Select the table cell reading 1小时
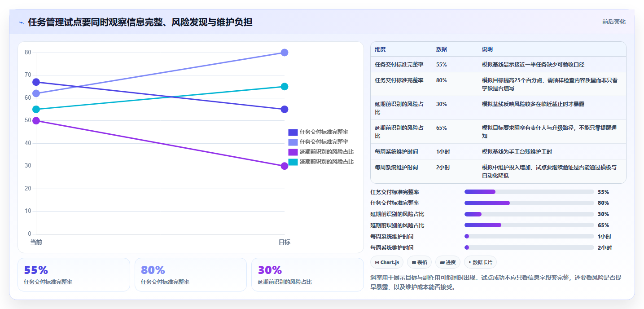This screenshot has width=644, height=309. (443, 152)
